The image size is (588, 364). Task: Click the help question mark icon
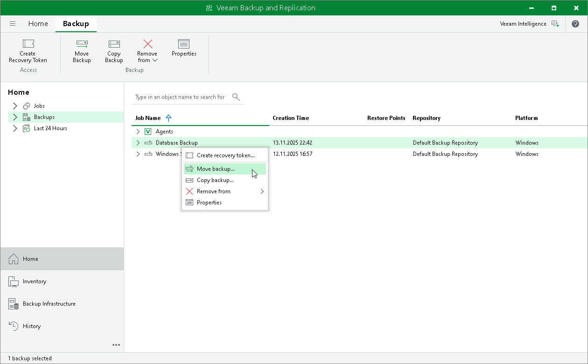[575, 24]
